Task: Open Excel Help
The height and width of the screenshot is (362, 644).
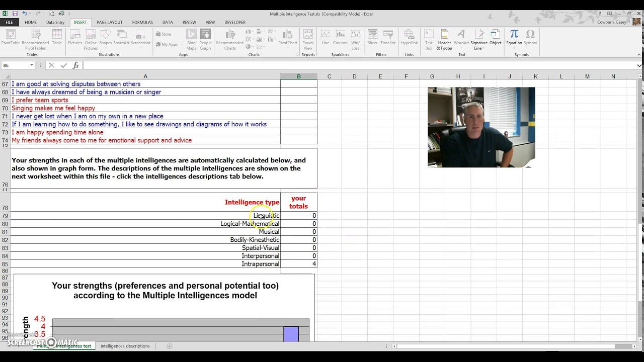Action: [600, 14]
